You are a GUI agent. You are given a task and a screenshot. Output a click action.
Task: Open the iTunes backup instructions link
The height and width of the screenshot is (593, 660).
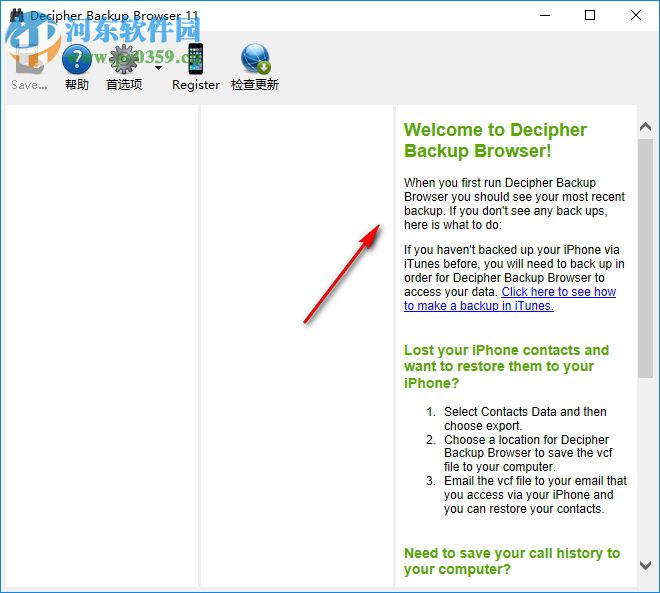coord(510,299)
